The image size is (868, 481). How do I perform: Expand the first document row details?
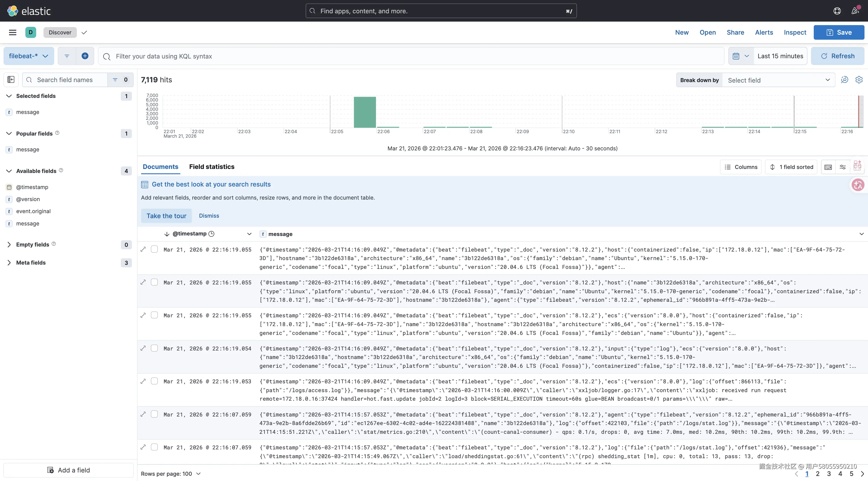click(143, 249)
